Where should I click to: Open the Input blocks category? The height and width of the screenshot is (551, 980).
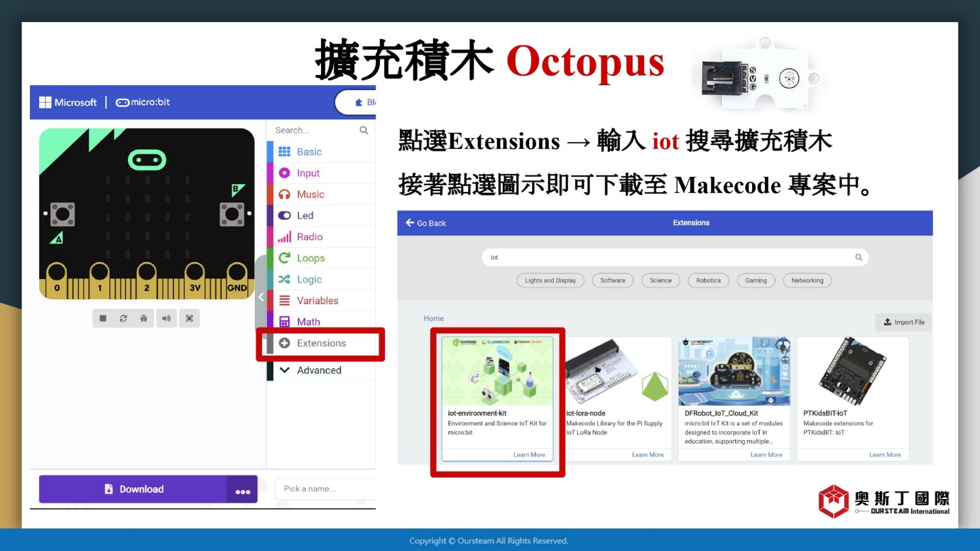tap(321, 173)
